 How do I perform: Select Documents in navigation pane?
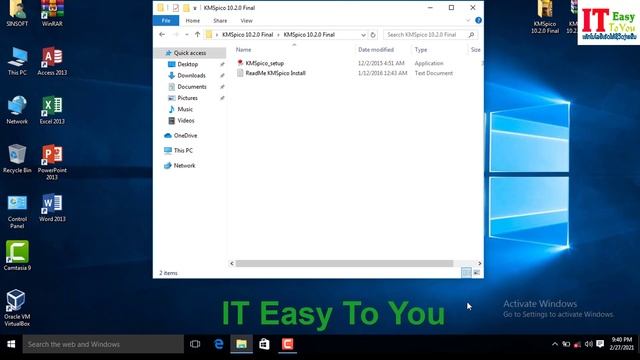(191, 87)
